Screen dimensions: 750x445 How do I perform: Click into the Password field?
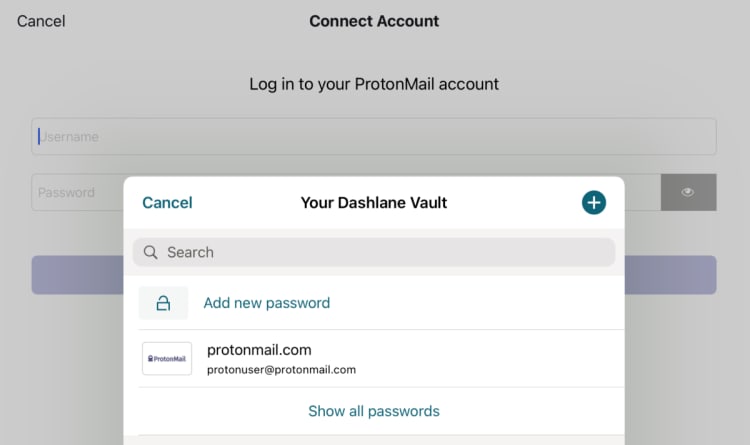click(x=80, y=192)
